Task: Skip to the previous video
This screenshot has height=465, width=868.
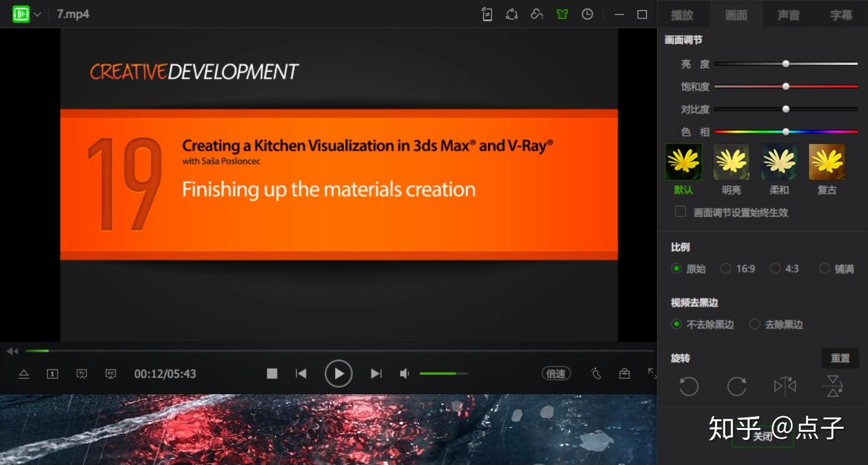Action: click(x=301, y=374)
